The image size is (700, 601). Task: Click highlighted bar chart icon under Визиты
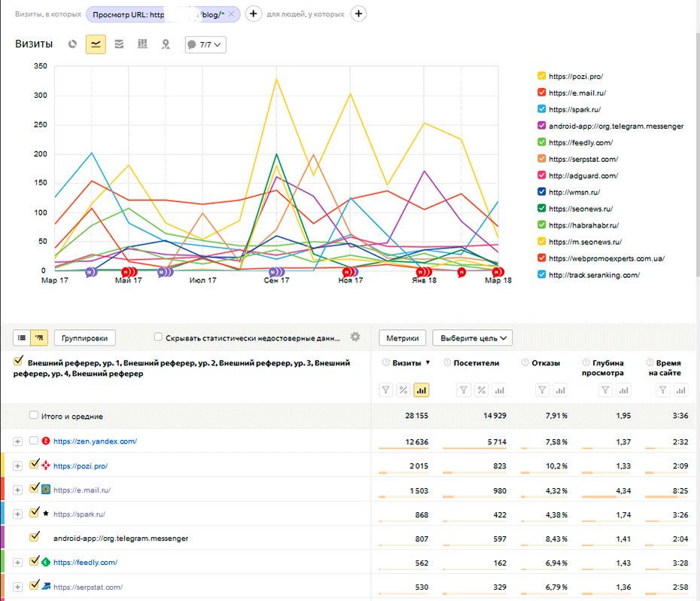coord(421,391)
